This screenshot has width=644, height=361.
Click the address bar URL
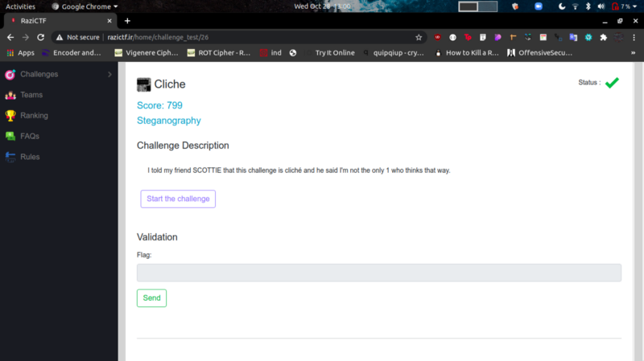pos(158,37)
